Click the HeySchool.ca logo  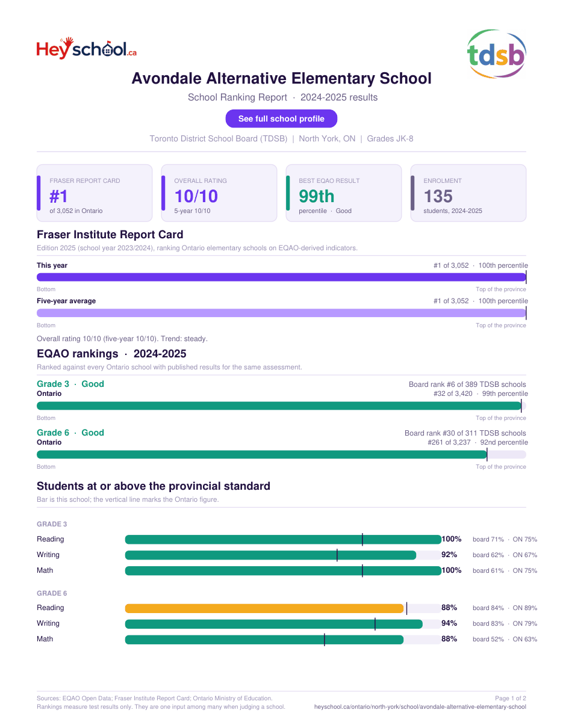(87, 49)
